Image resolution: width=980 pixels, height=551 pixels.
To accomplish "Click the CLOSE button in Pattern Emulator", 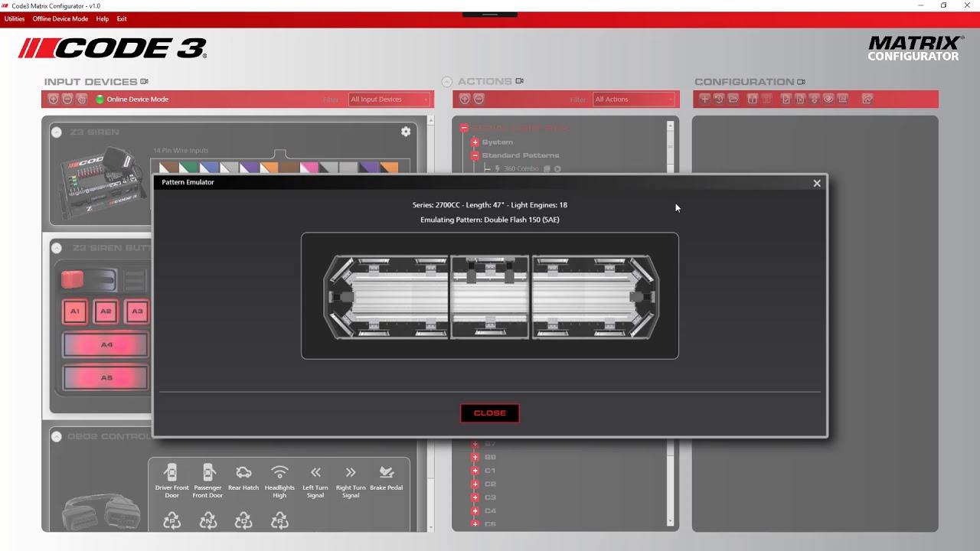I will (x=490, y=413).
